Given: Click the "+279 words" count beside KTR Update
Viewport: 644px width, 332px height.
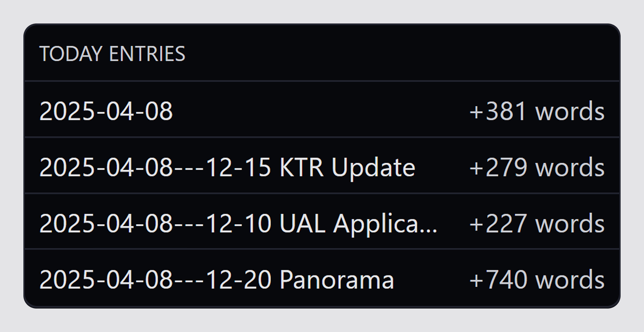Looking at the screenshot, I should coord(537,166).
